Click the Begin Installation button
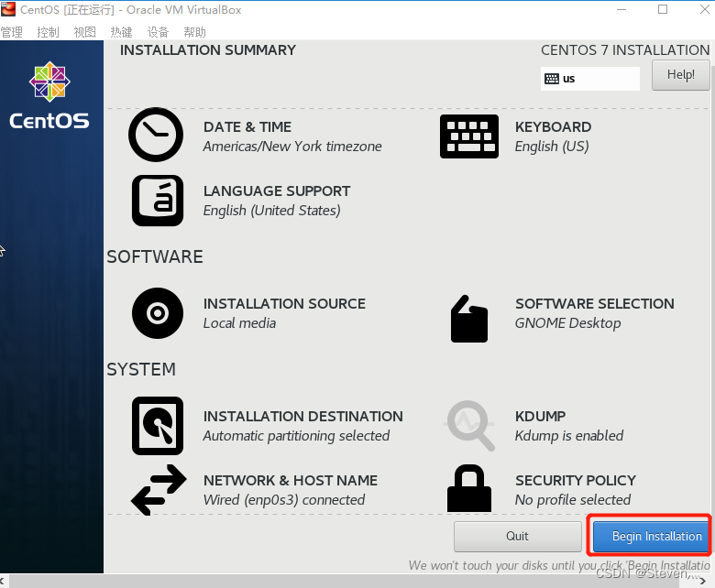Image resolution: width=715 pixels, height=588 pixels. pyautogui.click(x=651, y=536)
